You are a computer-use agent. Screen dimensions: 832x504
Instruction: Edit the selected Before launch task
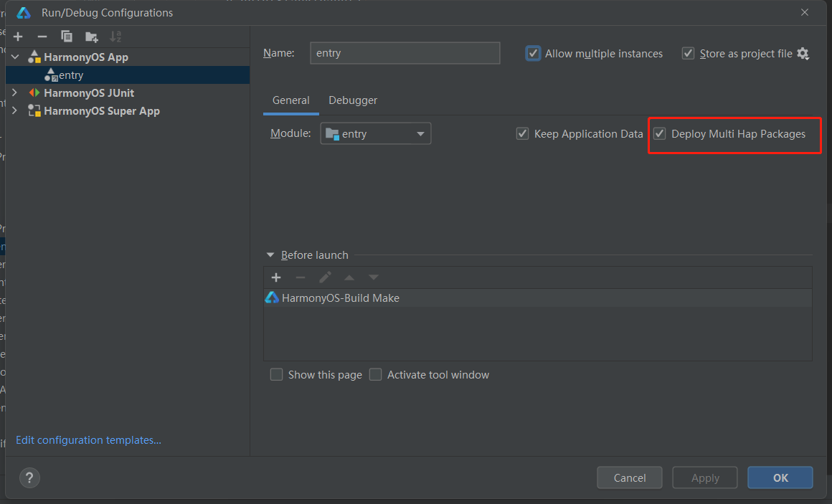325,277
